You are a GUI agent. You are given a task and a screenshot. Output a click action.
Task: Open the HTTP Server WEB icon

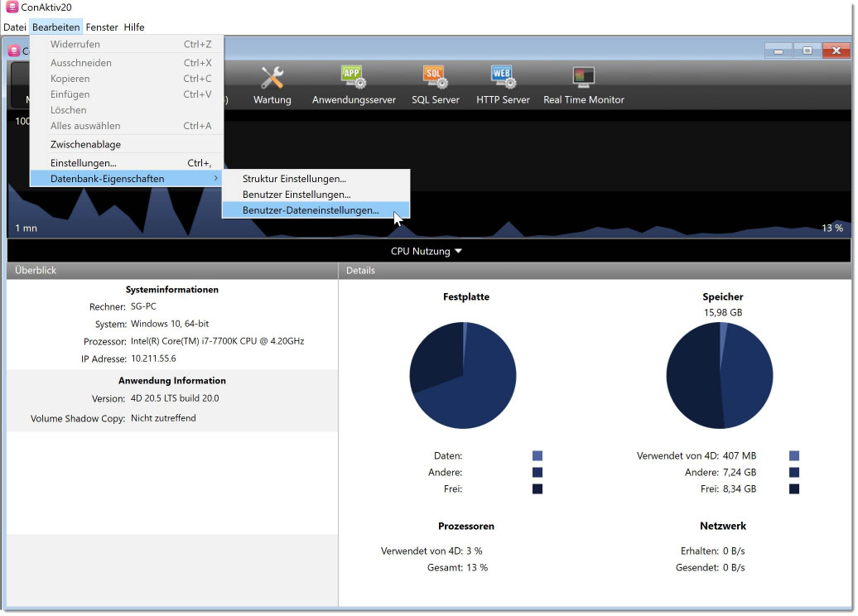503,79
